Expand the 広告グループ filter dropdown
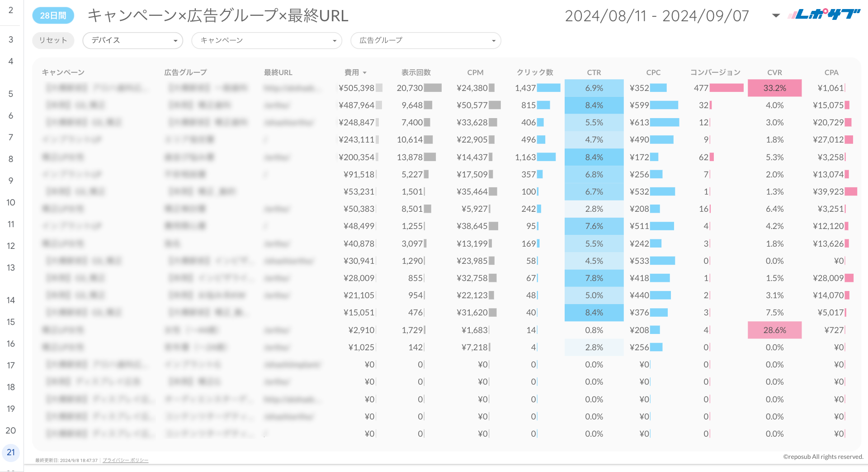The image size is (868, 472). click(x=425, y=40)
